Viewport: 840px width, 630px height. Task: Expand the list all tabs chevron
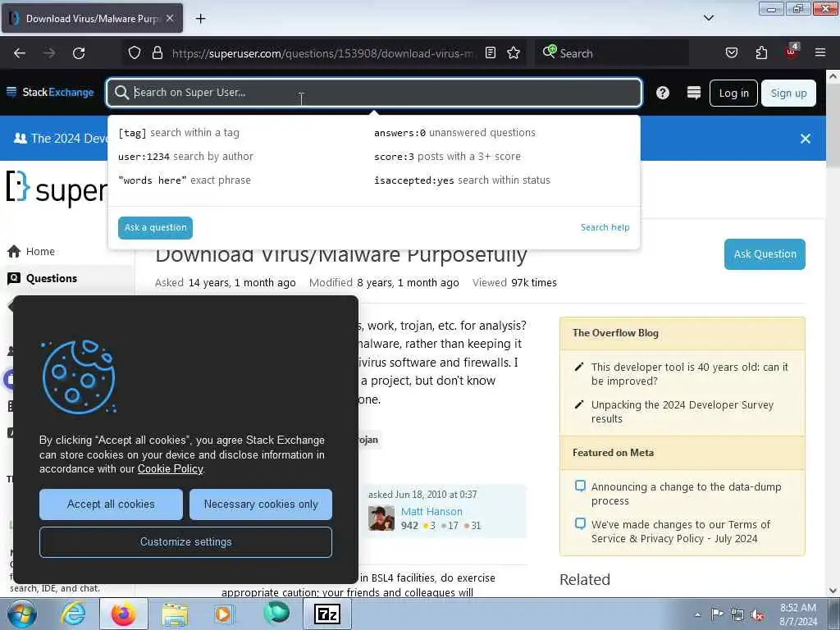[708, 18]
